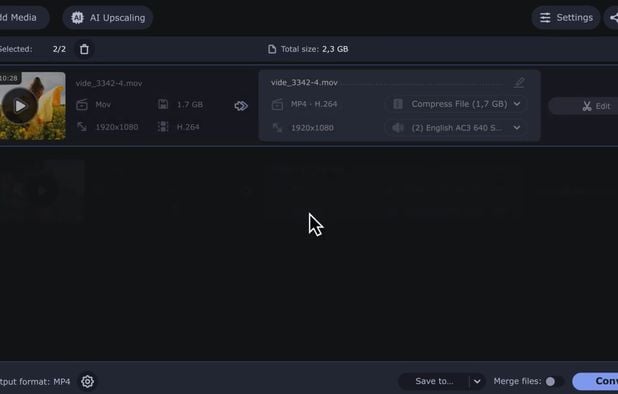Open the Compress File (1,7 GB) dropdown
This screenshot has width=618, height=394.
pyautogui.click(x=456, y=104)
